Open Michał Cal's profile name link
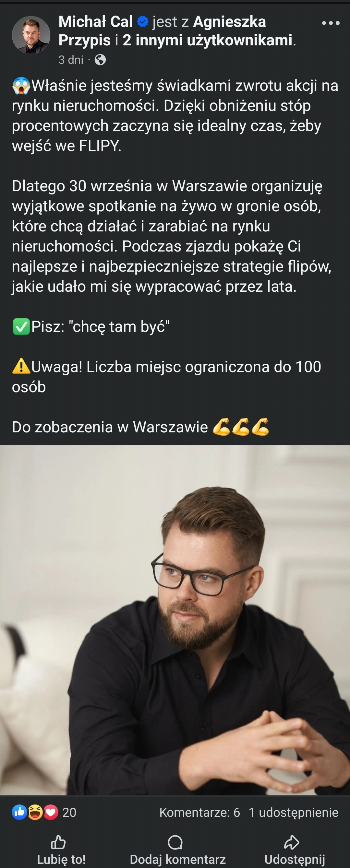 click(x=95, y=22)
